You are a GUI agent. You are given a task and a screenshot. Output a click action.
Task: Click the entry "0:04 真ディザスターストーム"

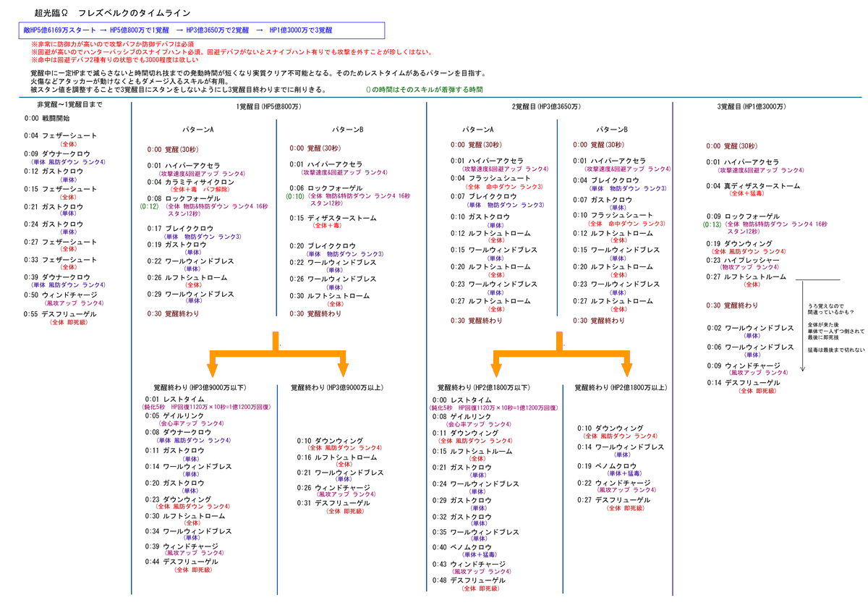[x=753, y=186]
